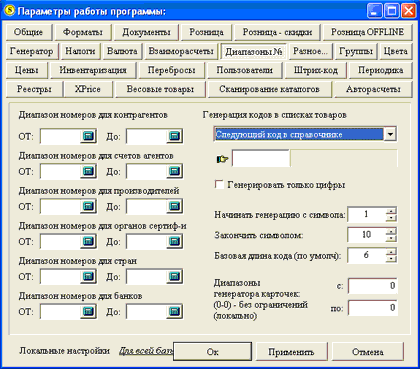Open Инвентаризация tab

[x=93, y=70]
